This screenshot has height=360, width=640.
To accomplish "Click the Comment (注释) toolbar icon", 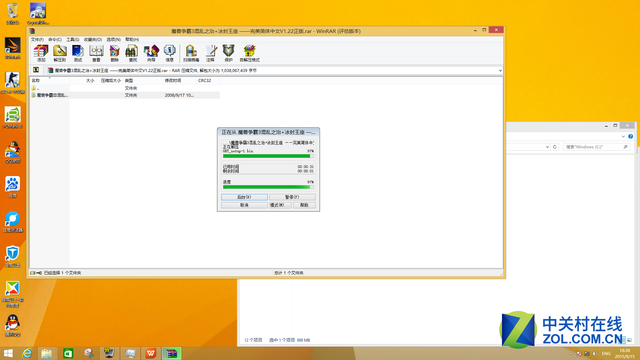I will [x=210, y=53].
